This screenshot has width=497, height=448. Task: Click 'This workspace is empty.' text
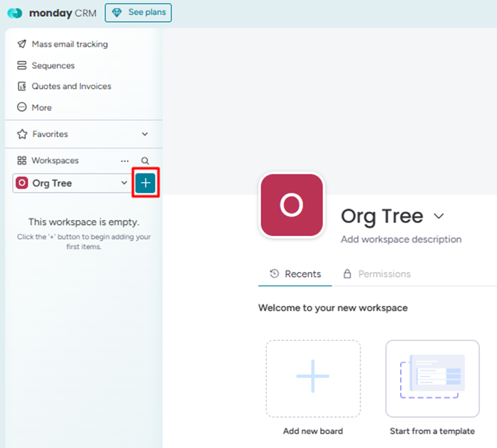pyautogui.click(x=84, y=222)
